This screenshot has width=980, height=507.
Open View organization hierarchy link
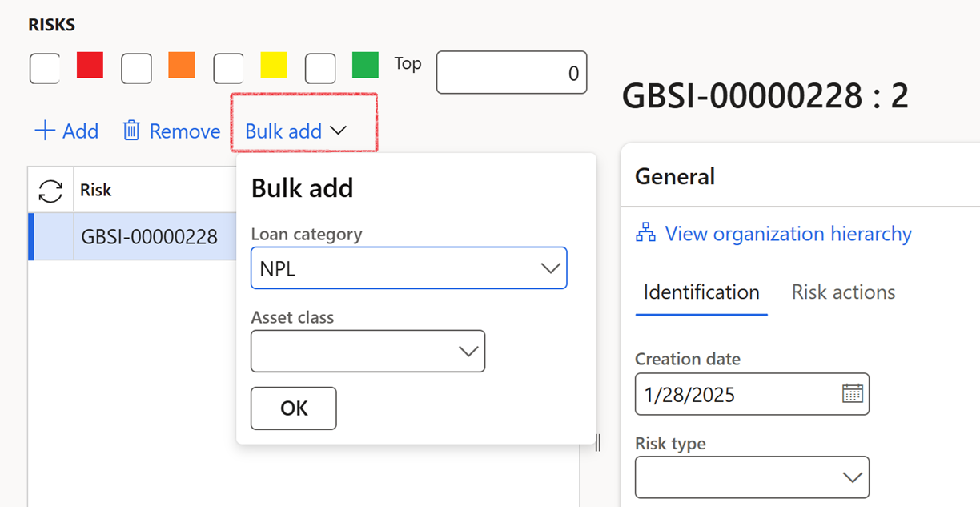click(x=788, y=233)
